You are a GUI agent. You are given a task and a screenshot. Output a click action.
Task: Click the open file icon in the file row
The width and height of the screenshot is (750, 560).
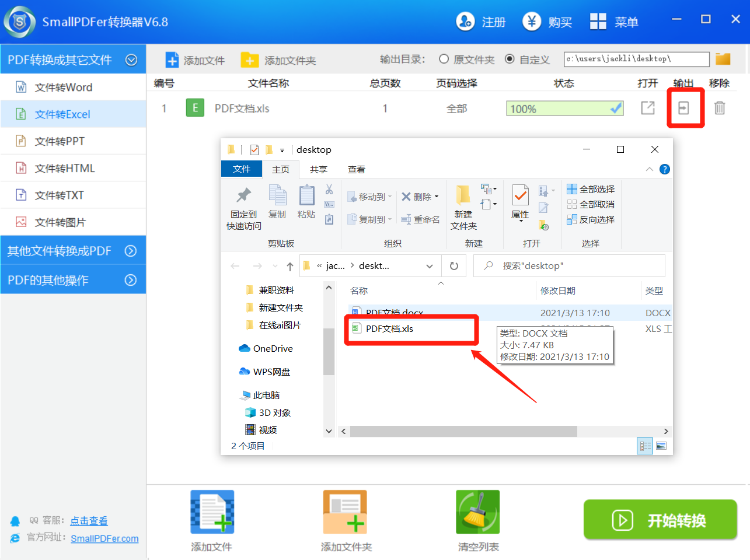[x=648, y=108]
